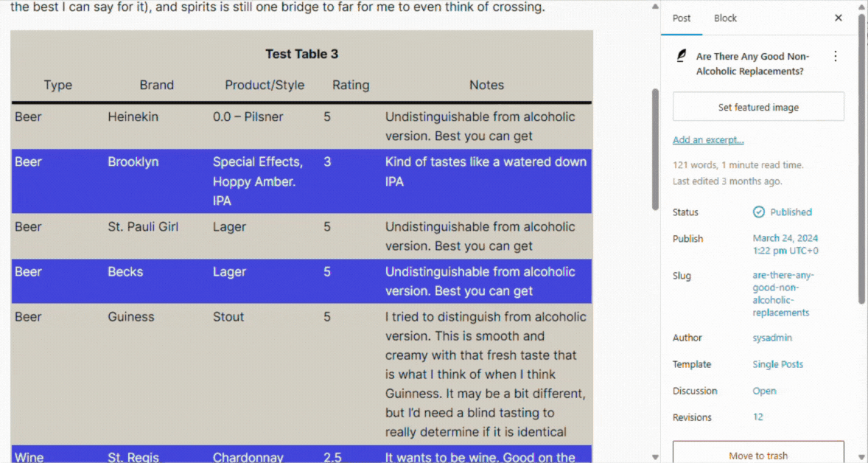
Task: Open the Discussion settings popover
Action: [764, 390]
